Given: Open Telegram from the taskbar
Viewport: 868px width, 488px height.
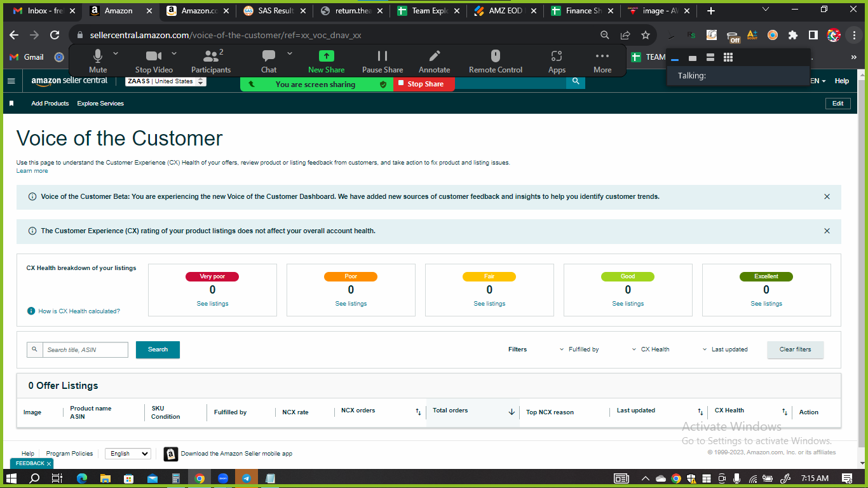Looking at the screenshot, I should [247, 478].
